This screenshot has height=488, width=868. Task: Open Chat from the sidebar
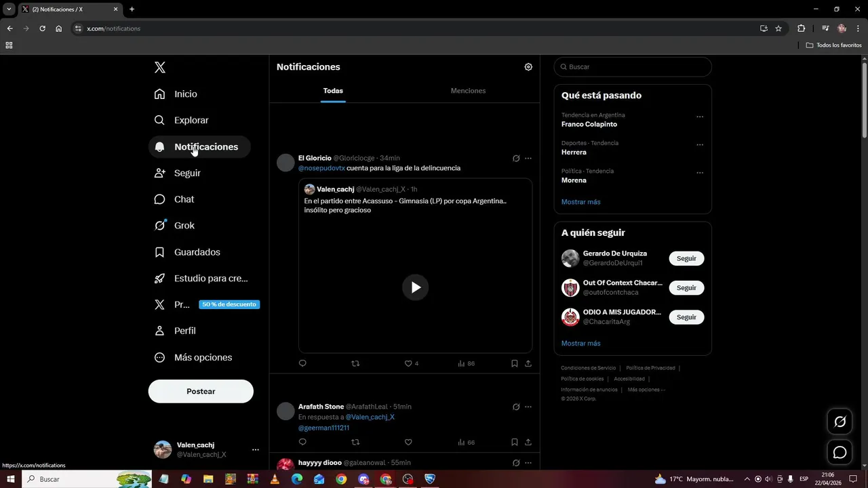click(174, 199)
